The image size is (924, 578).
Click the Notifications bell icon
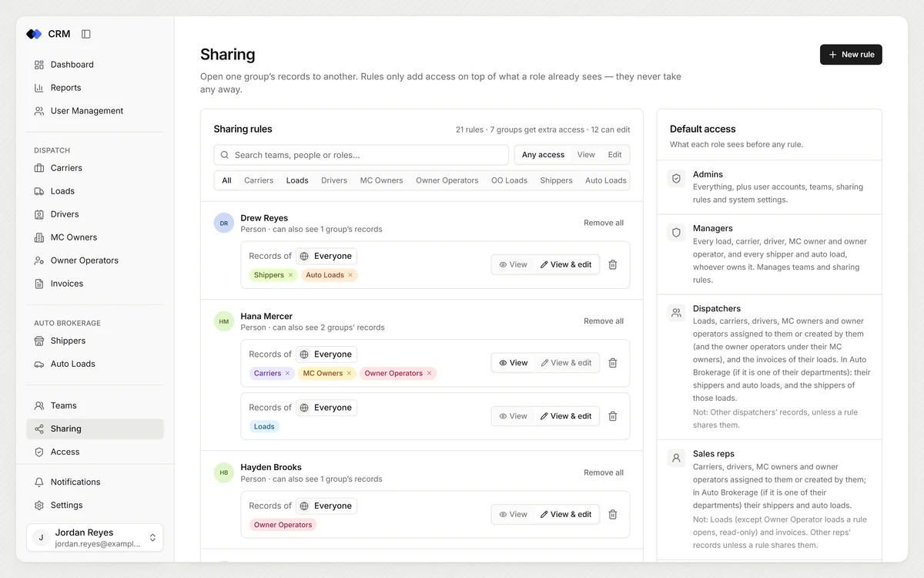(39, 482)
